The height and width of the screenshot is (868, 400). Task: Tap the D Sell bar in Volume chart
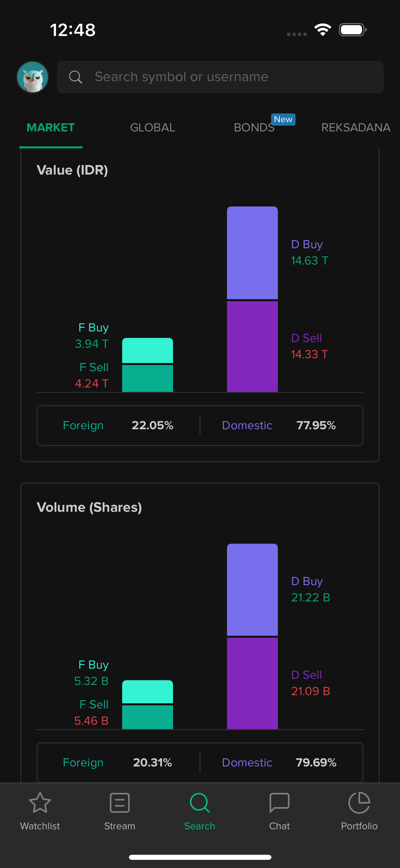[252, 683]
